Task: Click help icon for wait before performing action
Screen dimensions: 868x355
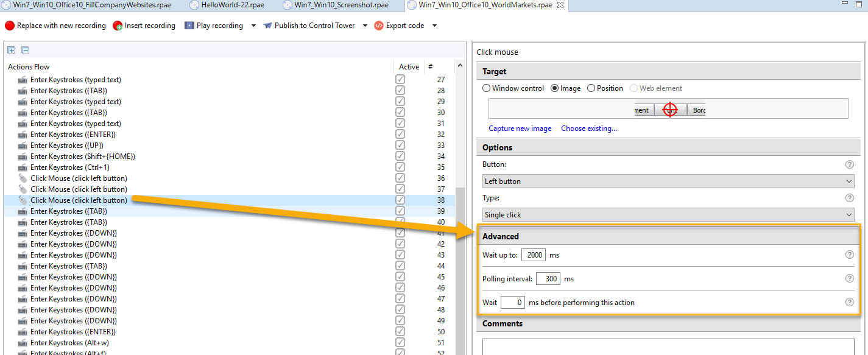Action: 850,302
